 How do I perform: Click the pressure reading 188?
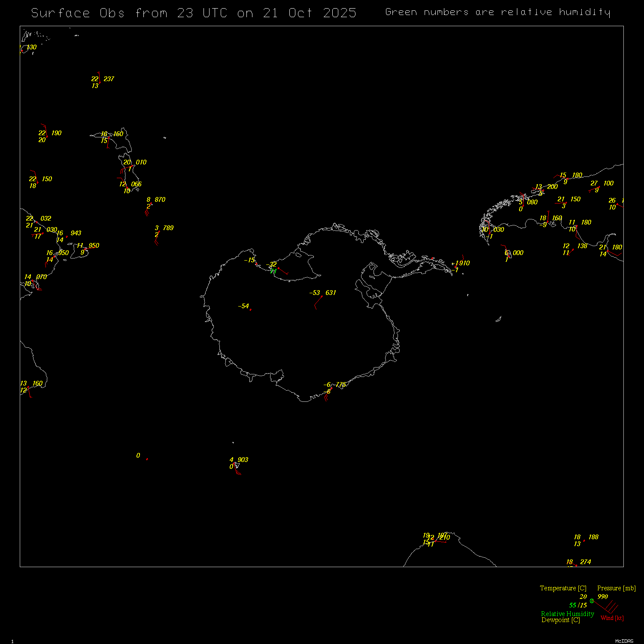coord(593,537)
